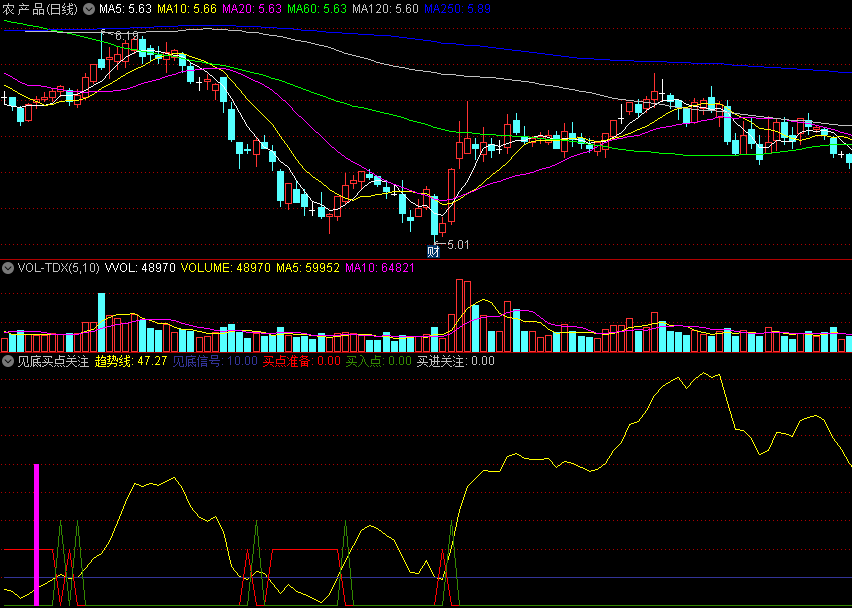Select the 买进关注: 0.00 label

click(x=456, y=361)
